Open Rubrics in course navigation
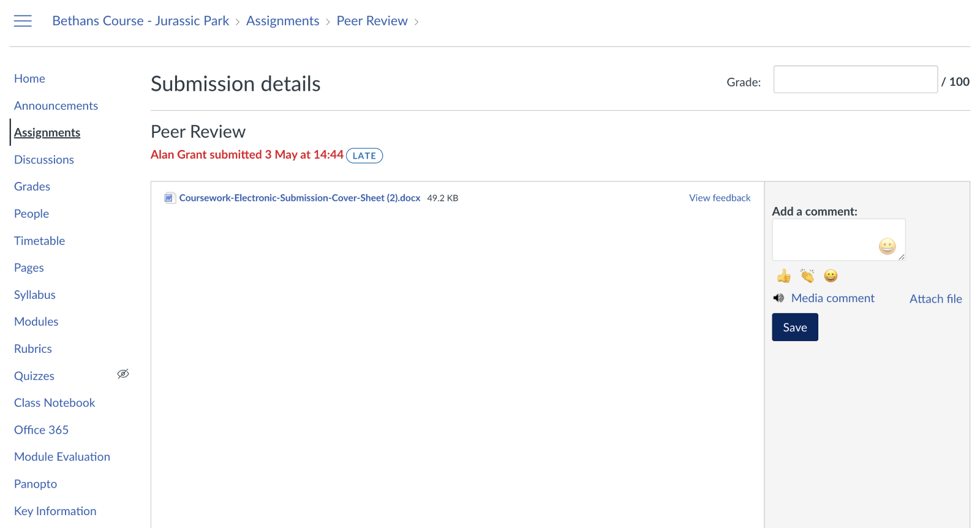The width and height of the screenshot is (980, 528). point(33,349)
